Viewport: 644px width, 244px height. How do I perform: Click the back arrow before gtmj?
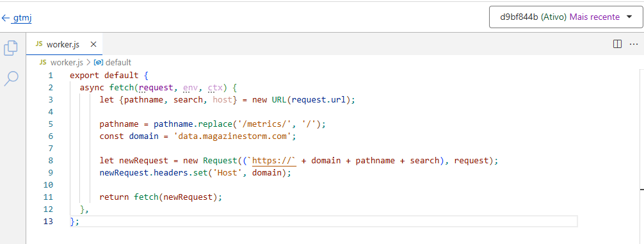coord(5,18)
